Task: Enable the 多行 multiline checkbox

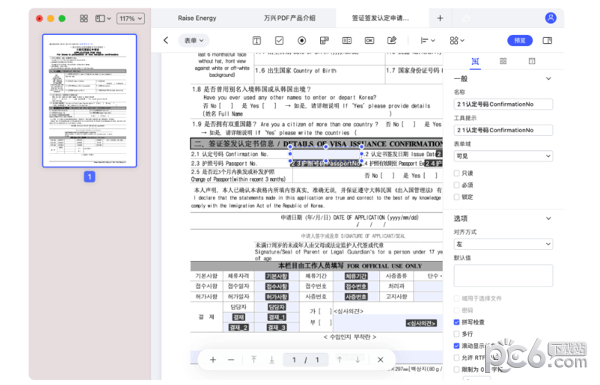Action: [x=457, y=334]
